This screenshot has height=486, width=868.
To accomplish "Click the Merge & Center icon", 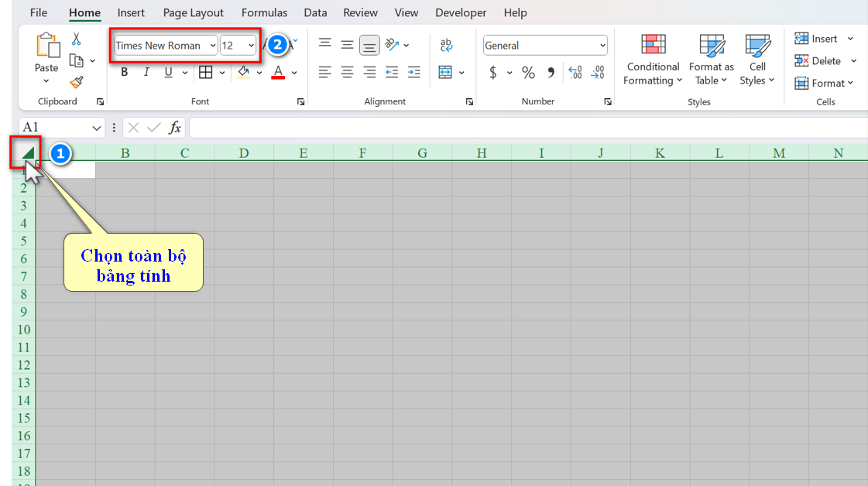I will tap(445, 73).
